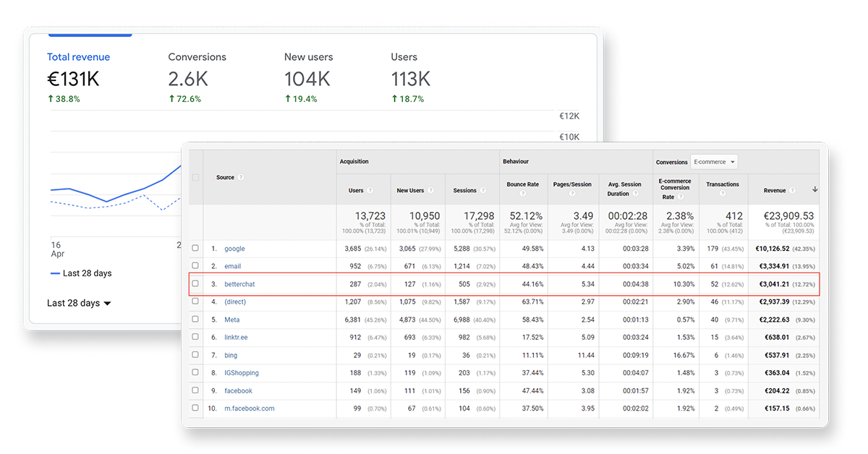This screenshot has height=454, width=868.
Task: Click the Revenue column header label
Action: 775,191
